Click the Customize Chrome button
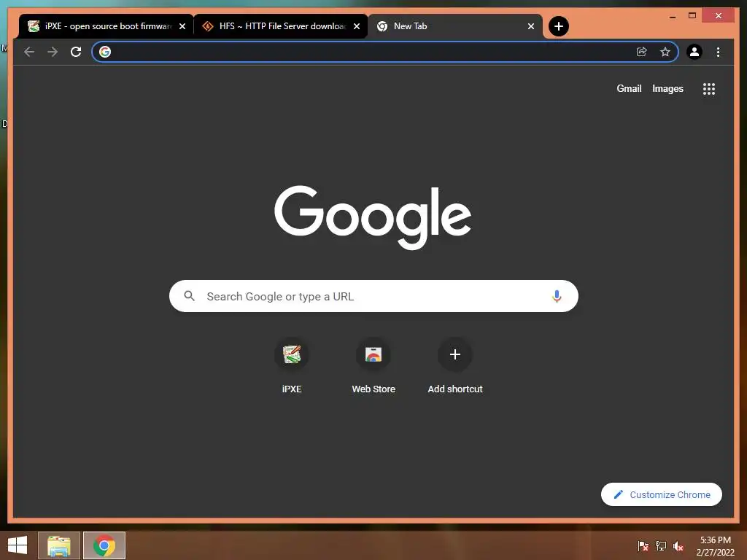Image resolution: width=747 pixels, height=560 pixels. [661, 495]
